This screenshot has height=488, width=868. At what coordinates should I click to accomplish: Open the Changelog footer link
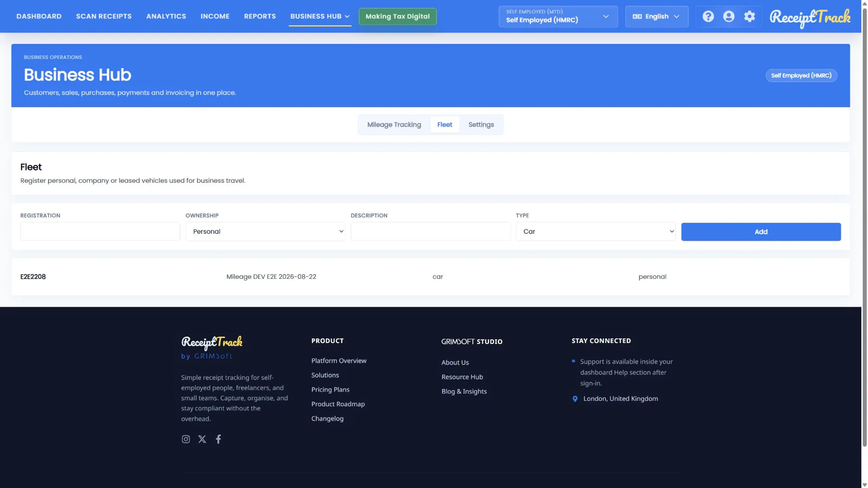point(327,418)
